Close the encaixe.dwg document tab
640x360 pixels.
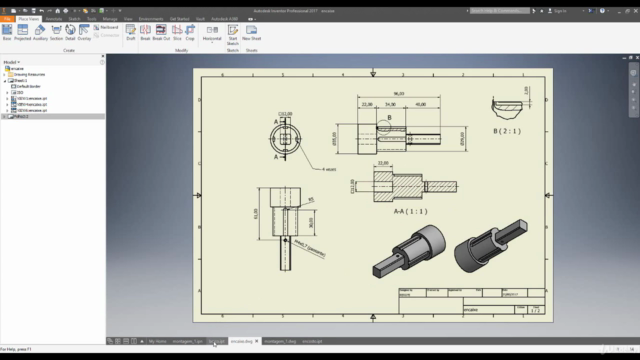257,341
